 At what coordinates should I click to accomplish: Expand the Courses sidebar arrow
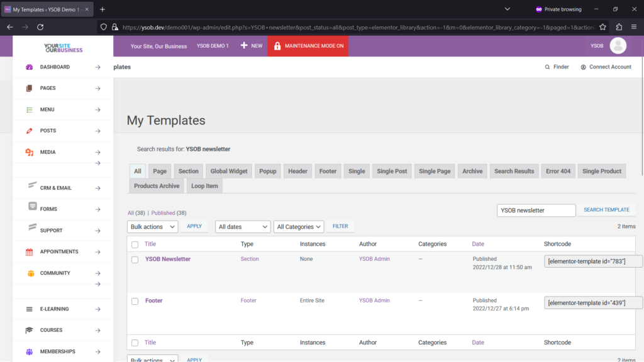tap(97, 331)
